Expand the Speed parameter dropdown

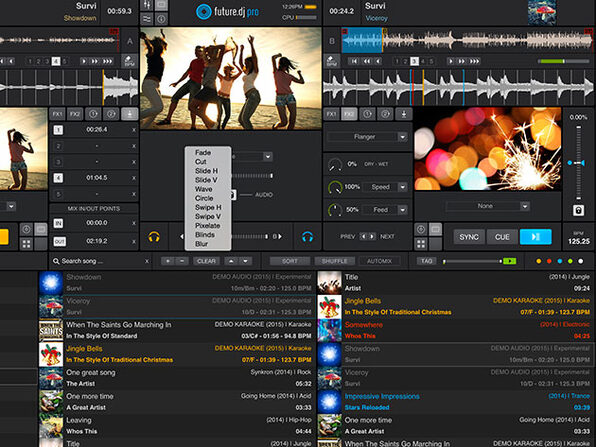[x=403, y=187]
